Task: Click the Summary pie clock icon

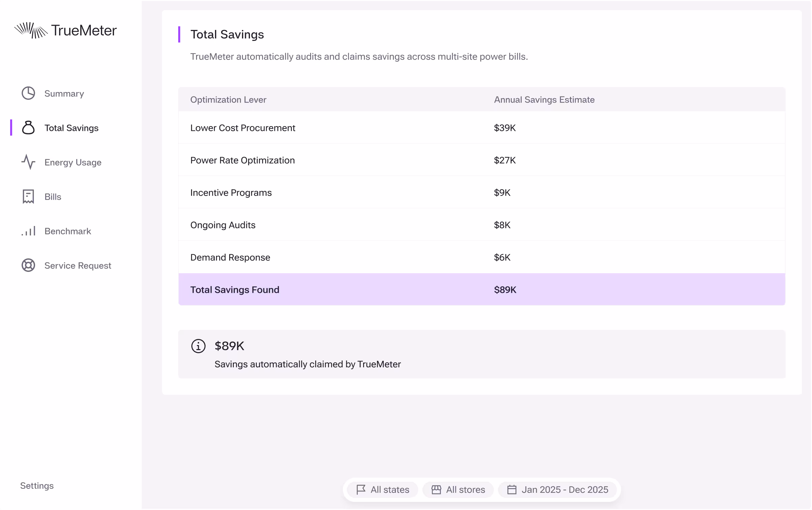Action: [28, 93]
